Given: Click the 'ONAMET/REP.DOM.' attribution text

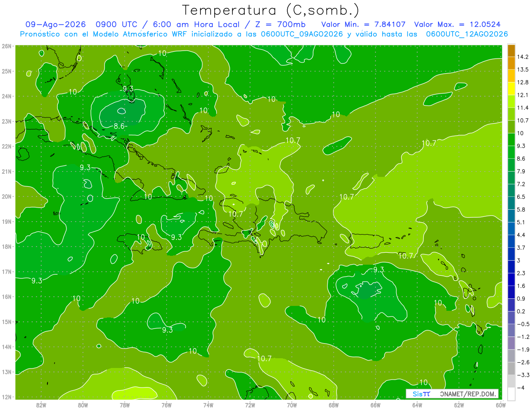Looking at the screenshot, I should (x=467, y=394).
